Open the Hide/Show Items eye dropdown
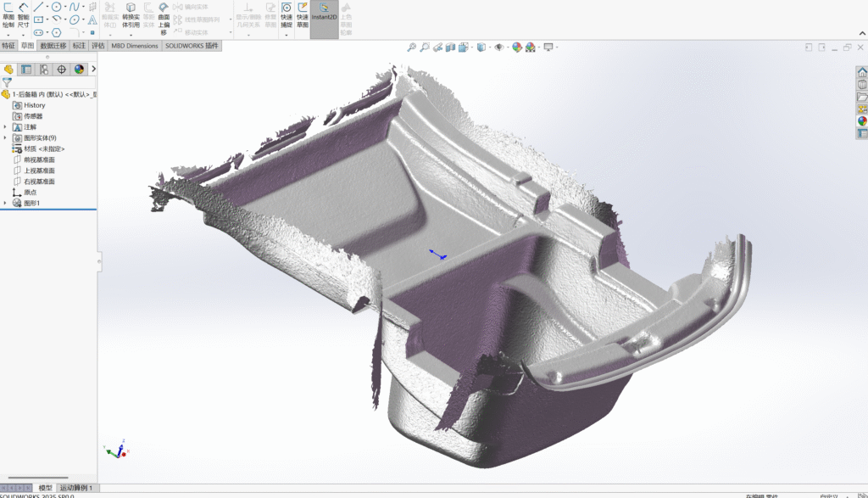 pyautogui.click(x=500, y=48)
